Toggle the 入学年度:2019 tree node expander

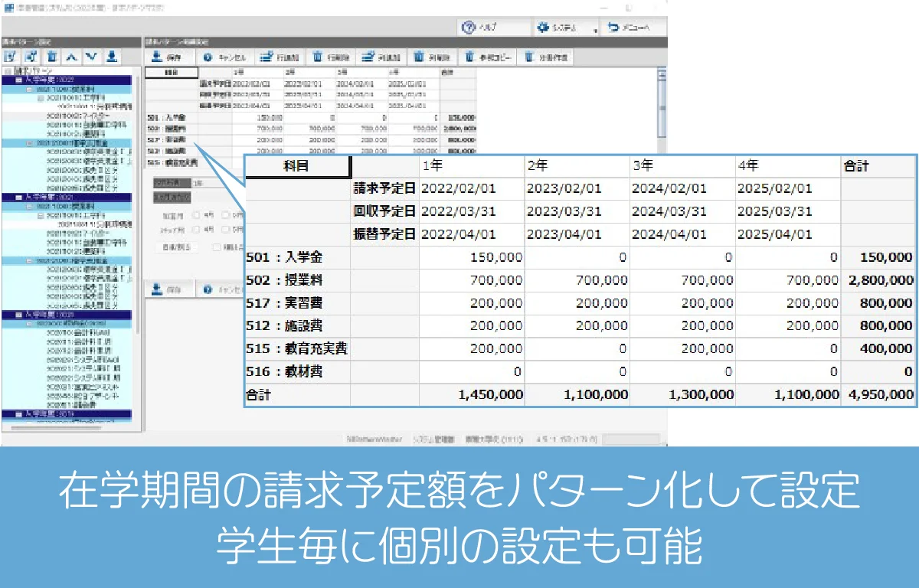18,413
